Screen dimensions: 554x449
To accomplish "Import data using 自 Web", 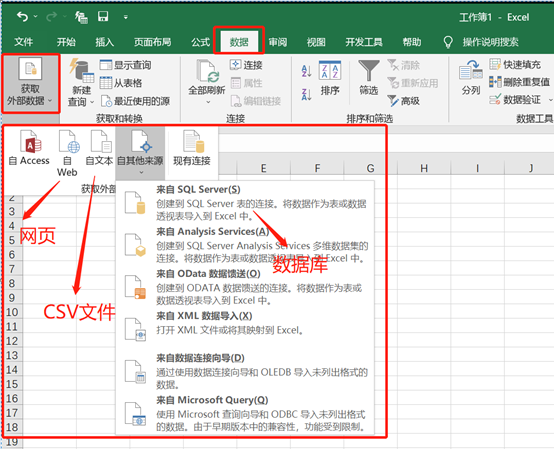I will (x=67, y=153).
